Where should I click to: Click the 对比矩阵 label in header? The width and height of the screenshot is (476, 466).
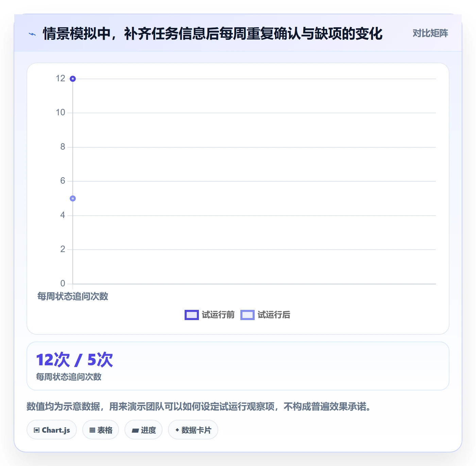[430, 33]
